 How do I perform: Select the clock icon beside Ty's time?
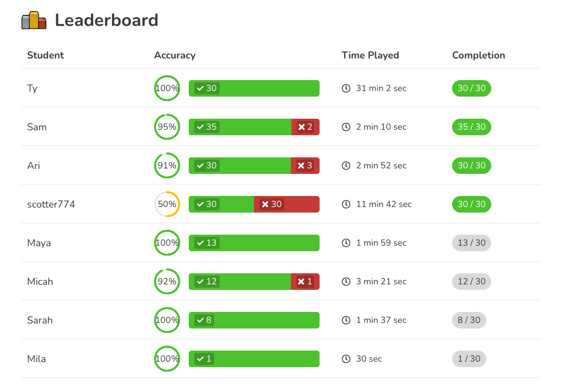pos(346,88)
